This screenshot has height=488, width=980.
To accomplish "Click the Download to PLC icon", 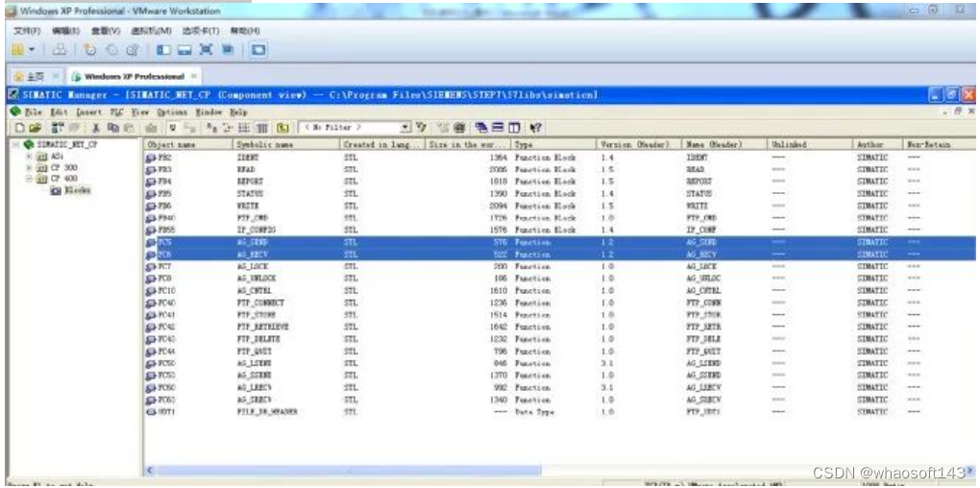I will (151, 128).
